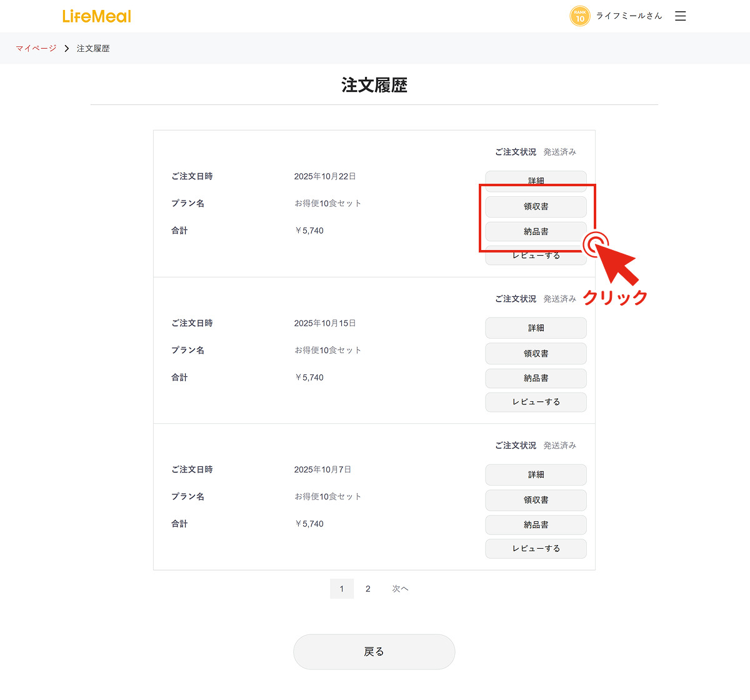The width and height of the screenshot is (750, 700).
Task: Click レビューする on the October 7 order
Action: (536, 548)
